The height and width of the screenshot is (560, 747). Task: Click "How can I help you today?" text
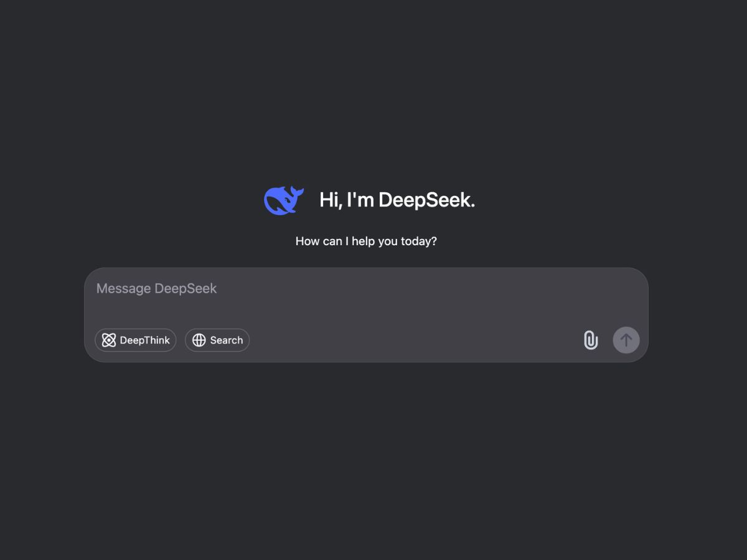tap(366, 241)
